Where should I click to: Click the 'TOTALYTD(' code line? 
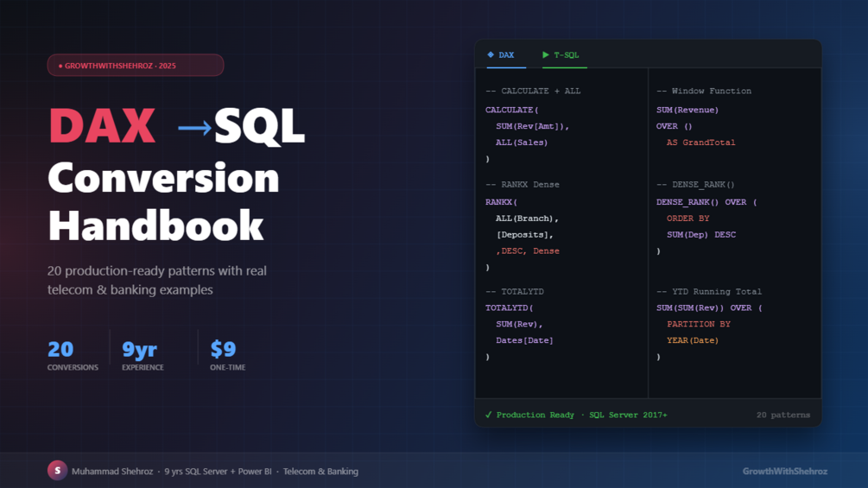(x=510, y=307)
